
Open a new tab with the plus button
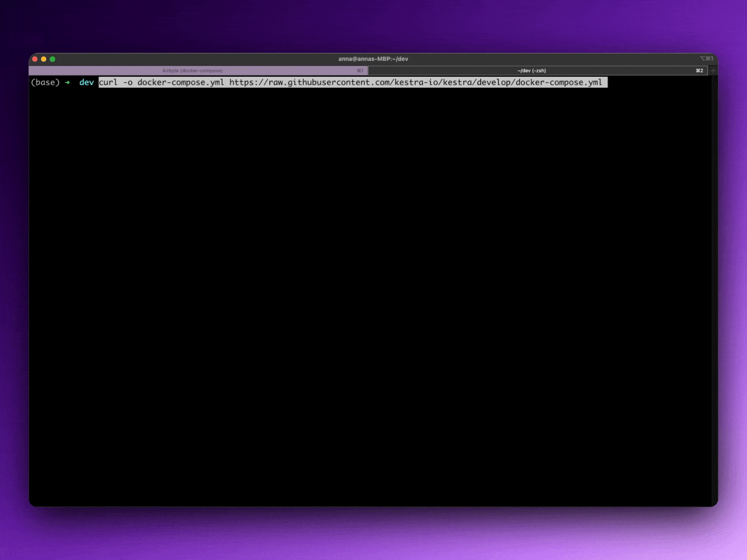click(x=713, y=71)
